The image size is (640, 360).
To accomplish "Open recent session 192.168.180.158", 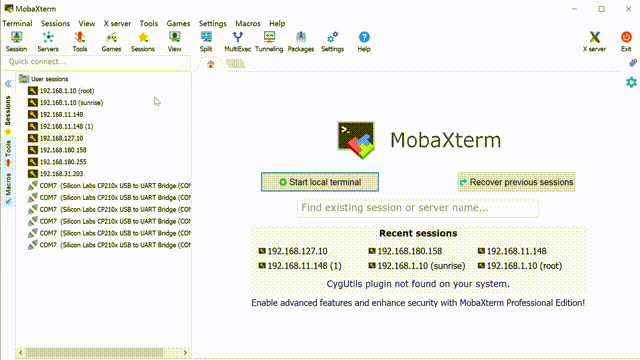I will point(405,251).
